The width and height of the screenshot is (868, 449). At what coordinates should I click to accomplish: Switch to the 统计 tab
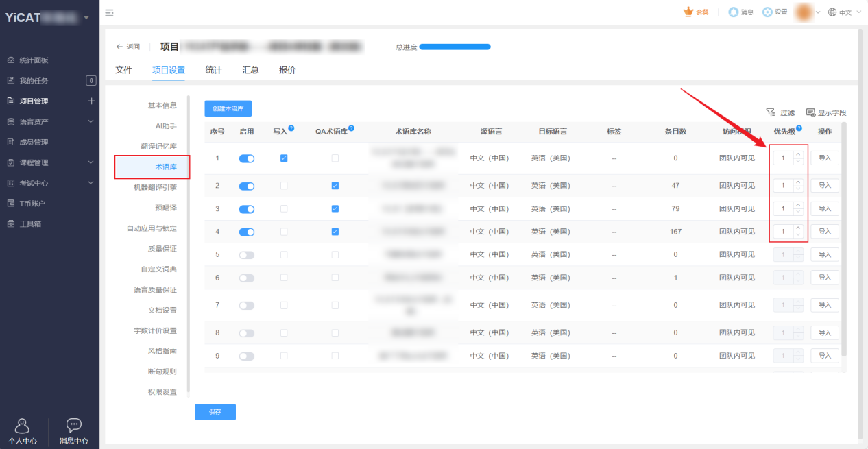tap(213, 70)
